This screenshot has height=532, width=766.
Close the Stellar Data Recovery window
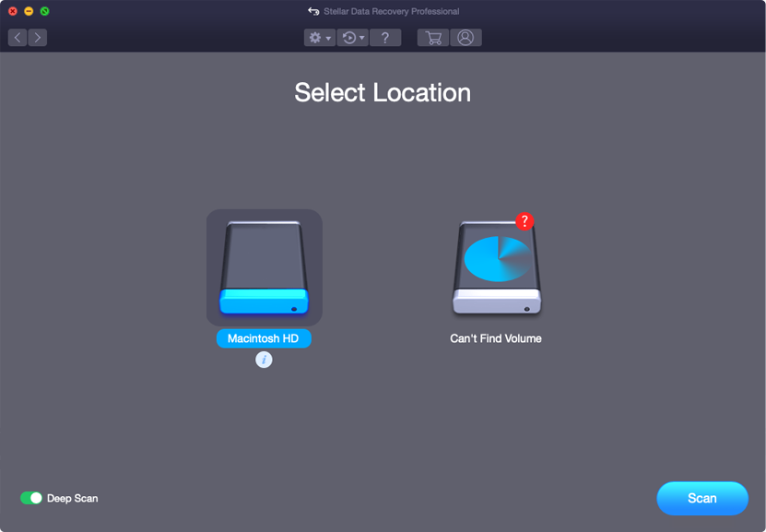(x=13, y=11)
